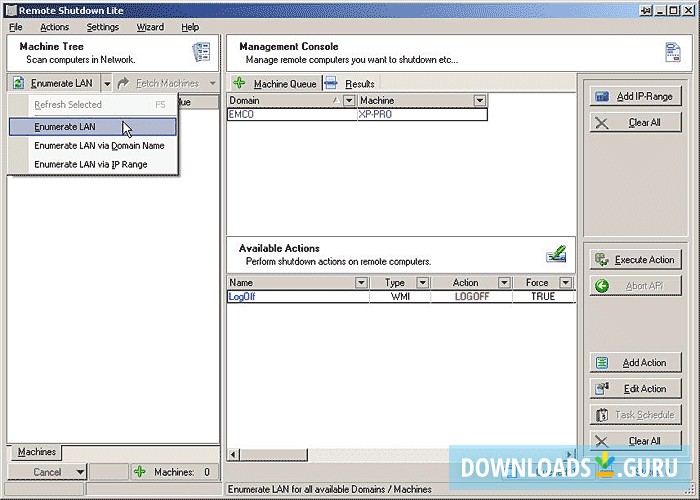Click the top Clear All button

tap(636, 122)
